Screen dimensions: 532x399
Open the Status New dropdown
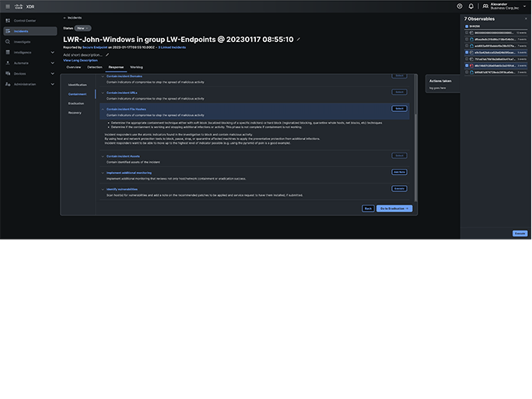[82, 28]
